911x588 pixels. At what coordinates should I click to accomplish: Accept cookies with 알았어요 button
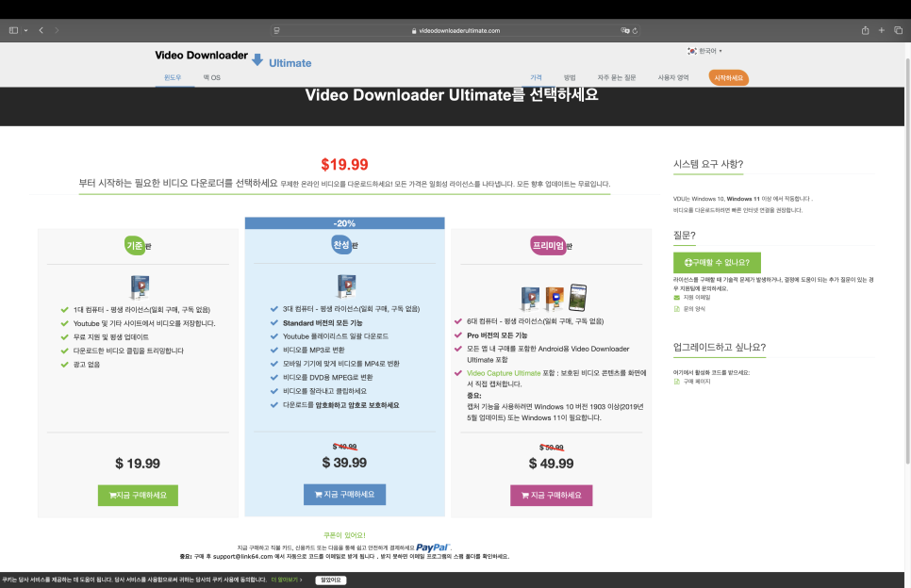coord(331,580)
